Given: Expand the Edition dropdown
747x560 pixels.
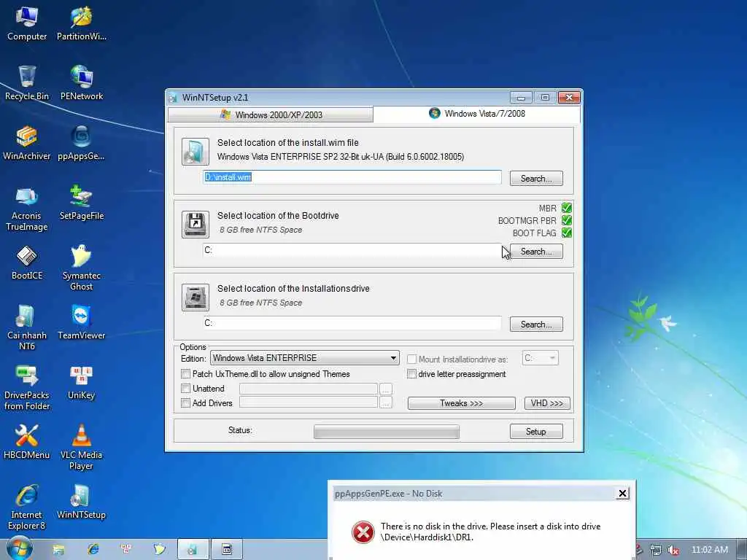Looking at the screenshot, I should [305, 358].
